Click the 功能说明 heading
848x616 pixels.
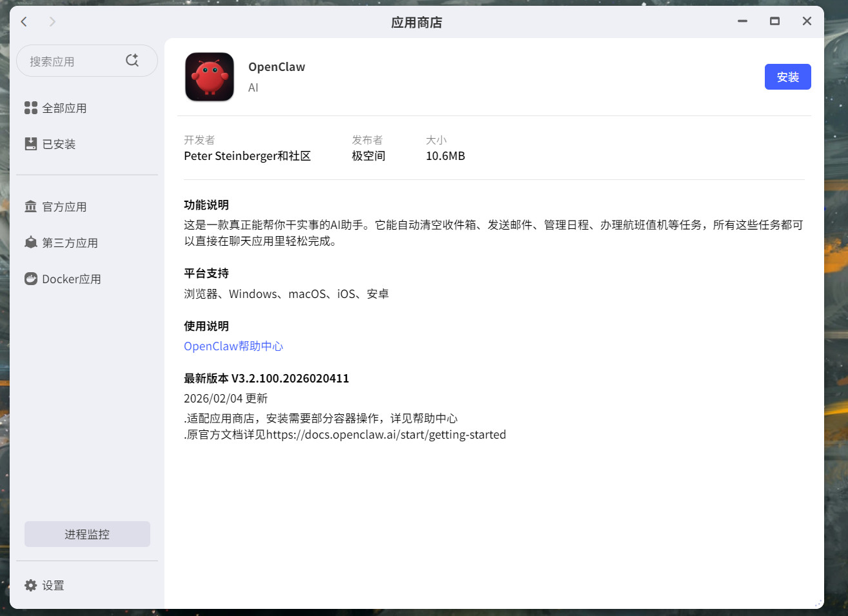point(206,205)
